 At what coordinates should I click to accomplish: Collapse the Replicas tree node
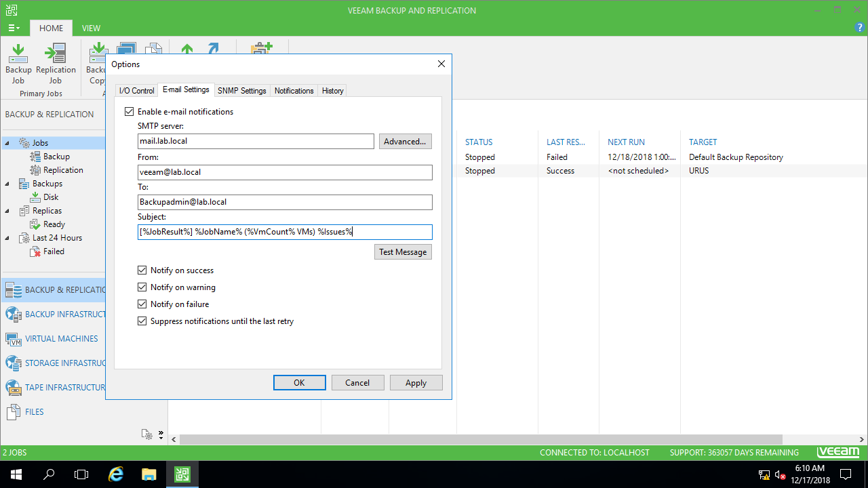[7, 211]
